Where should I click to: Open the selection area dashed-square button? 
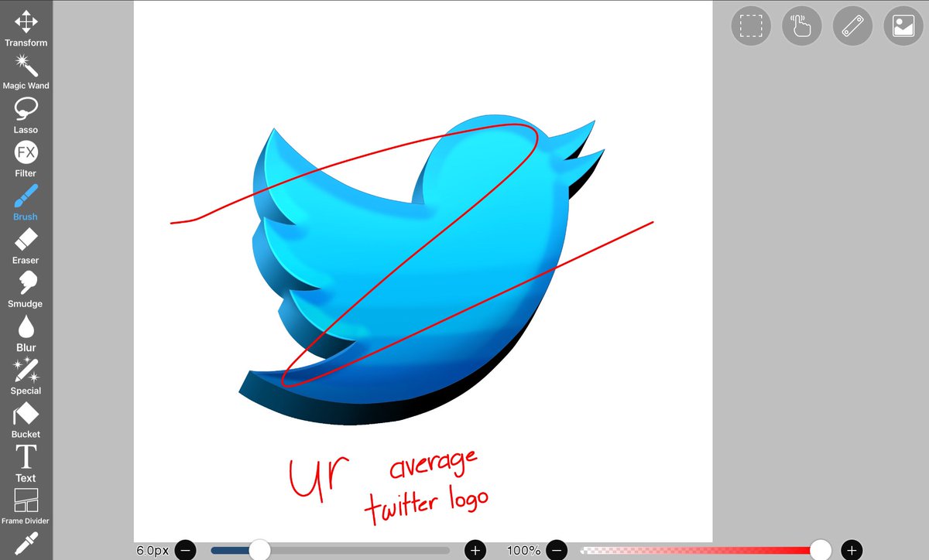(x=751, y=26)
